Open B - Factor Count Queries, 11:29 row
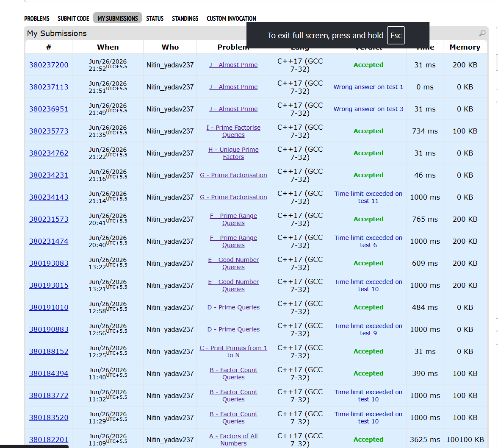Image resolution: width=498 pixels, height=448 pixels. [x=233, y=417]
